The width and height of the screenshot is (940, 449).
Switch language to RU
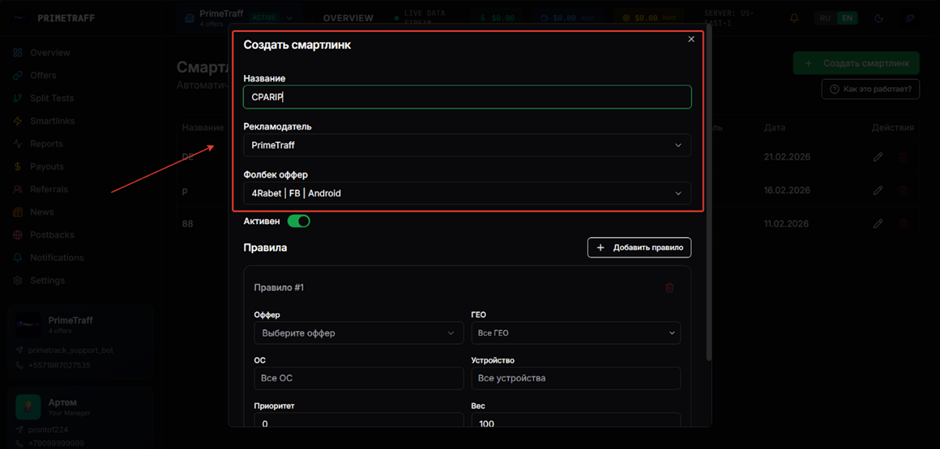(x=825, y=18)
